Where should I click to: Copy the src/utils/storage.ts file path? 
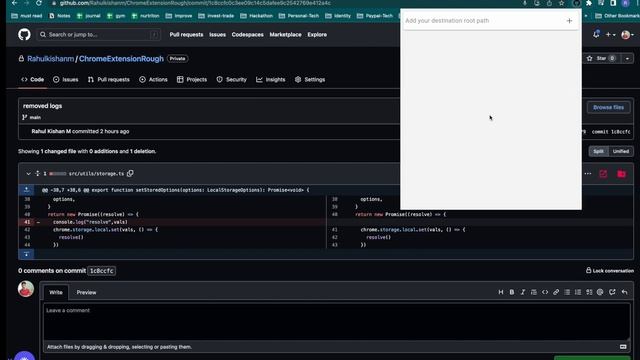(x=130, y=173)
